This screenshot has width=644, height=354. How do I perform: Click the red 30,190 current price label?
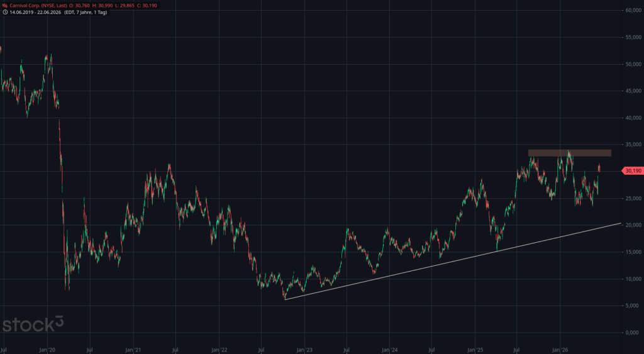point(633,171)
